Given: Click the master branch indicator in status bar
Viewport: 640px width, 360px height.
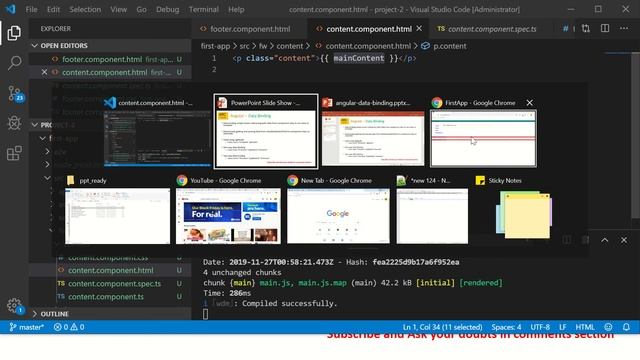Looking at the screenshot, I should pyautogui.click(x=27, y=327).
